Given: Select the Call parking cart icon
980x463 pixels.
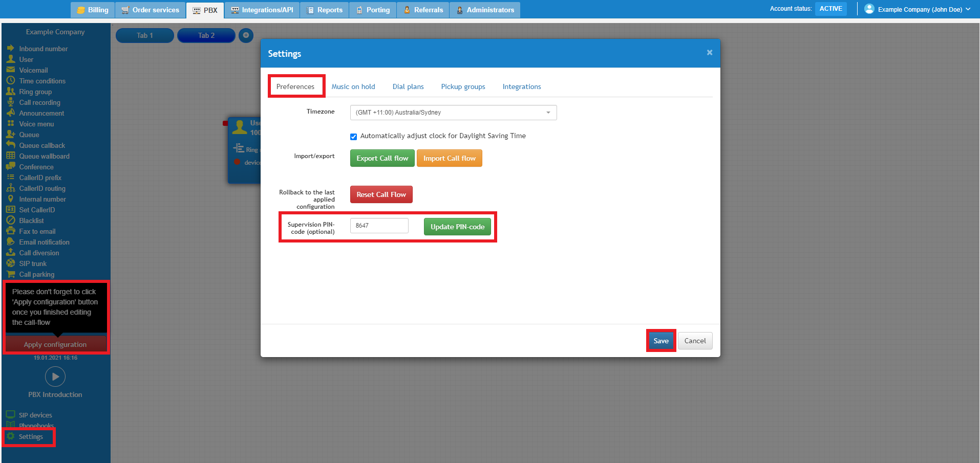Looking at the screenshot, I should [10, 274].
